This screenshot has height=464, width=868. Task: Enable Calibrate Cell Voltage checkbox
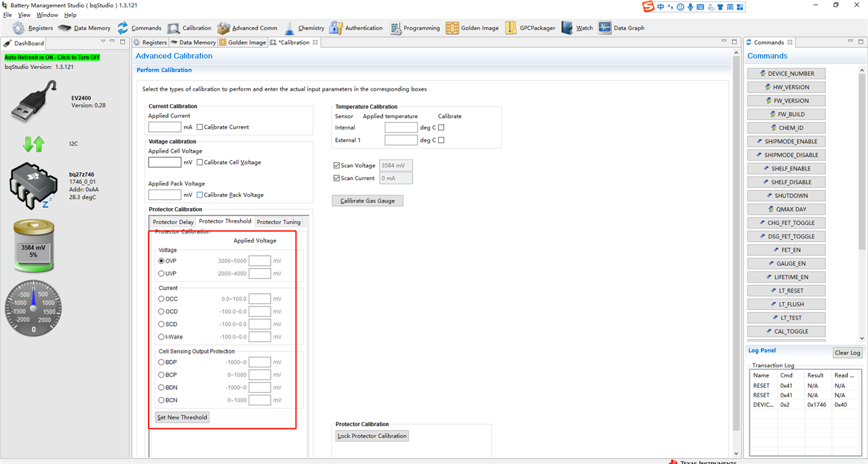coord(200,163)
